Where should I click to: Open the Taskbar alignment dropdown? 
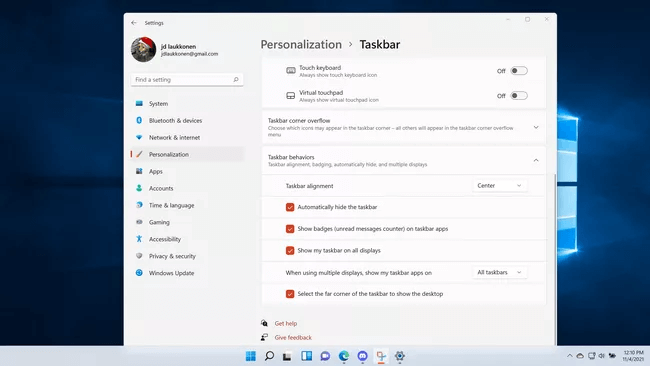[500, 186]
